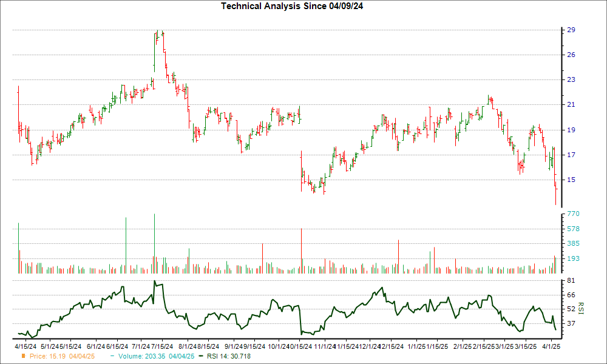Click the 29 price axis label
Image resolution: width=607 pixels, height=364 pixels.
[571, 30]
